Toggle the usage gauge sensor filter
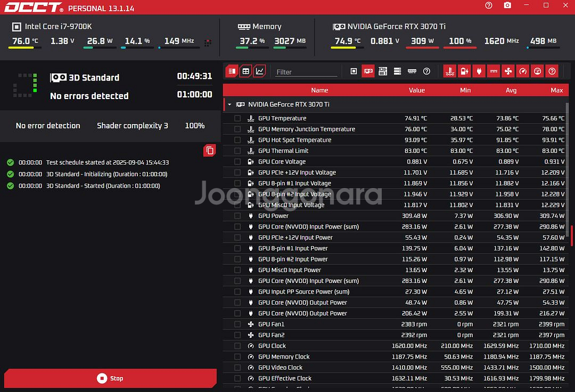This screenshot has width=575, height=392. click(x=537, y=71)
